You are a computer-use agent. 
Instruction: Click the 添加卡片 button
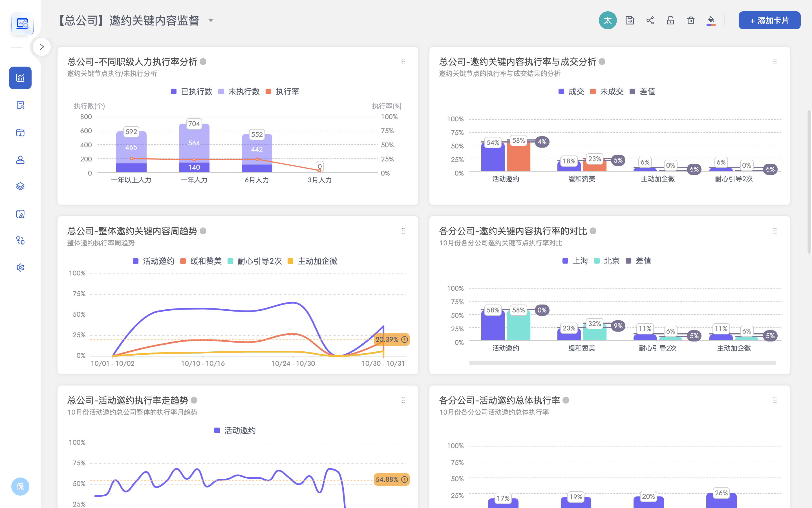coord(769,21)
